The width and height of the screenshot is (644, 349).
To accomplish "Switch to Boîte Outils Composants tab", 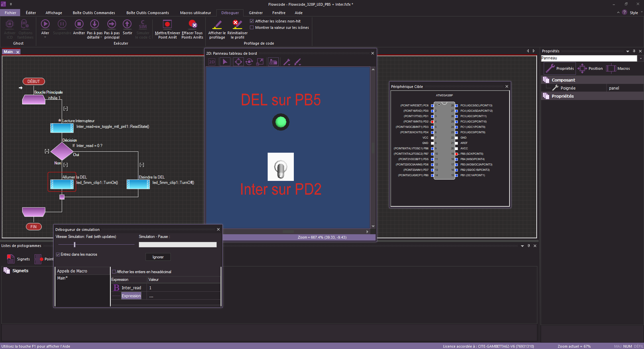I will click(148, 13).
